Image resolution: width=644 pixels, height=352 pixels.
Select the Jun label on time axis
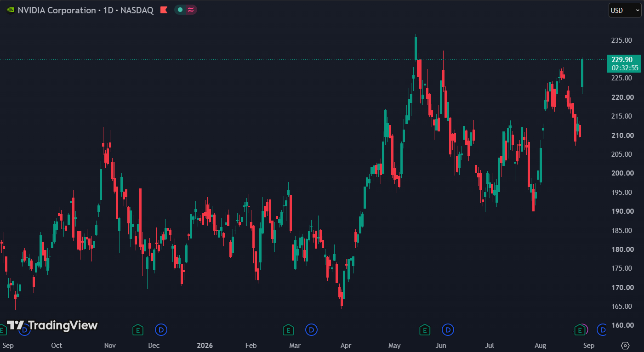441,346
